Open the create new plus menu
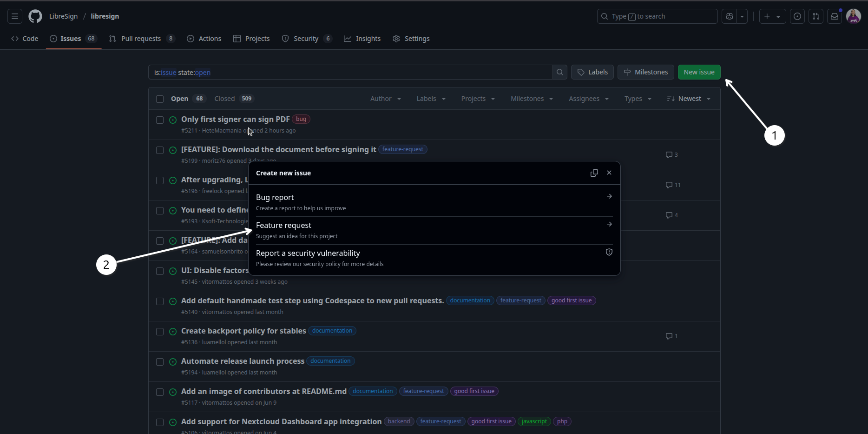 coord(772,16)
